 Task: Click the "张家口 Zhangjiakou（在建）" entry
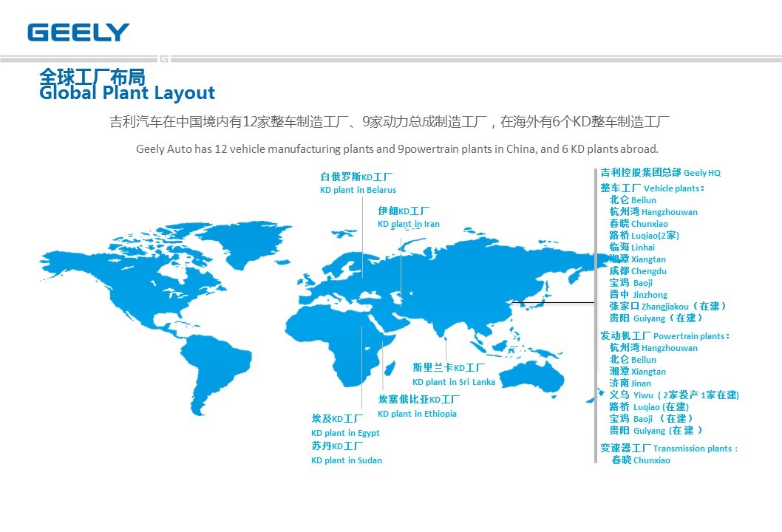668,307
